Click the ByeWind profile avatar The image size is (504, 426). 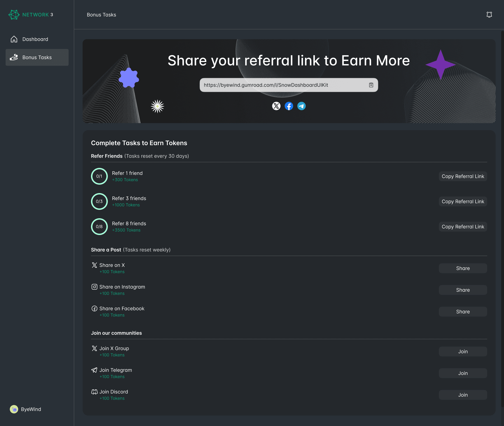coord(14,409)
